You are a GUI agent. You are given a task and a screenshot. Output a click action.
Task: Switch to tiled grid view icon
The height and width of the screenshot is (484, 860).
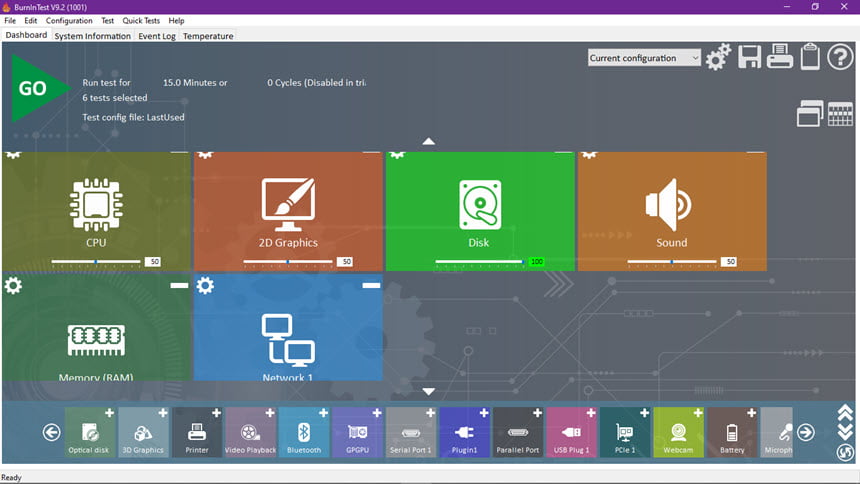[x=840, y=114]
